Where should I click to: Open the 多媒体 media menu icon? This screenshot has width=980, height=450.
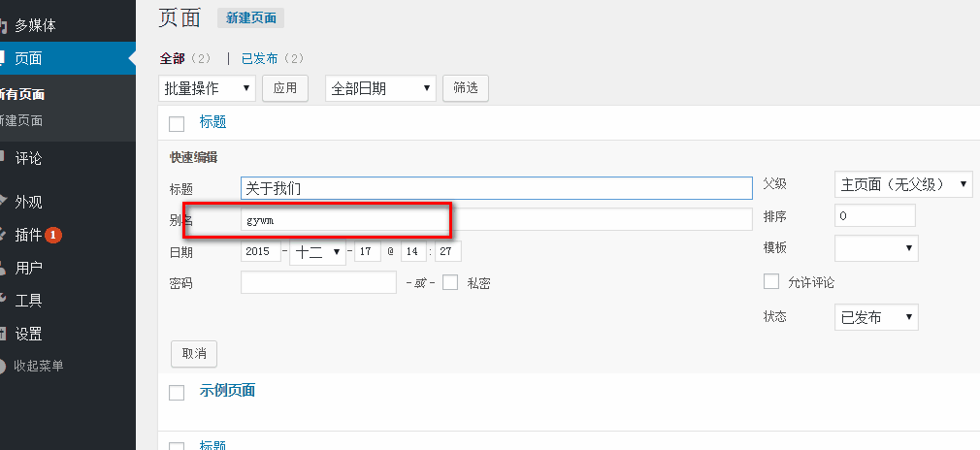3,25
